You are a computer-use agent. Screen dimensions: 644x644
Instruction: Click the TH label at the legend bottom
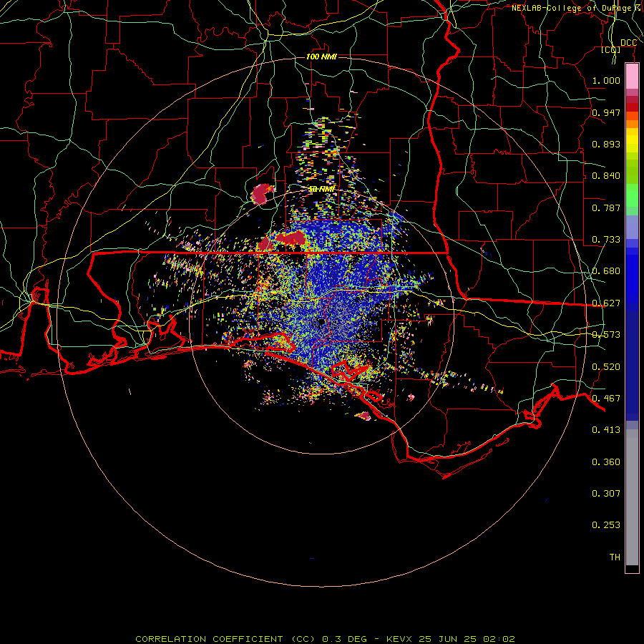click(615, 557)
